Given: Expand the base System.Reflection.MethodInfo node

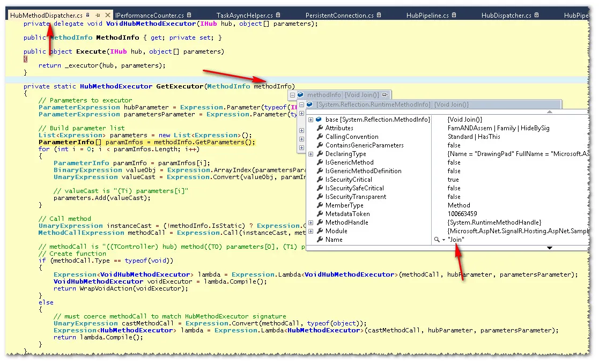Looking at the screenshot, I should (x=311, y=120).
